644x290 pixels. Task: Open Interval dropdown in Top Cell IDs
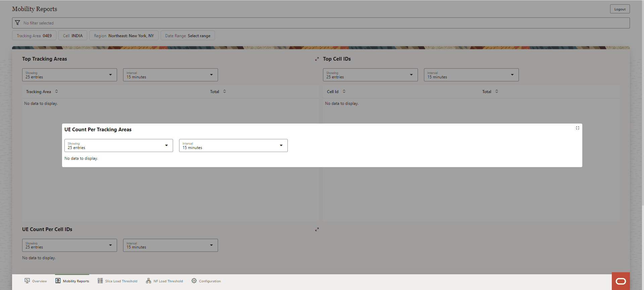click(x=471, y=75)
